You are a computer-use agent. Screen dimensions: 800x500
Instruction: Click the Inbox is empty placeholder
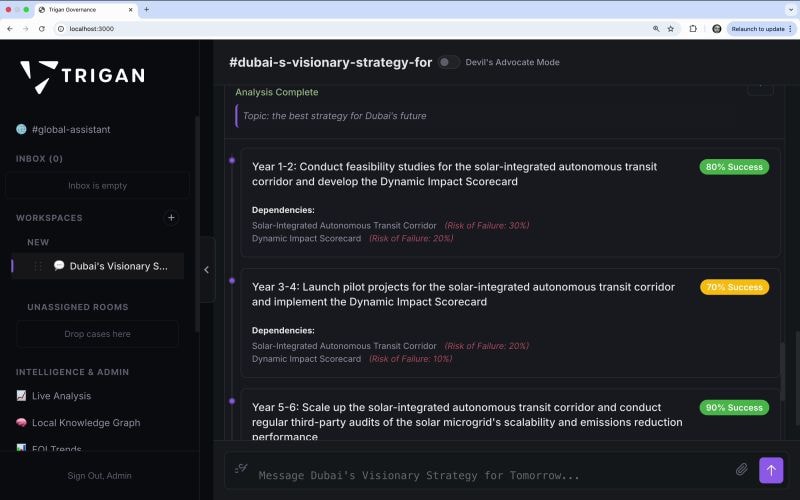click(97, 186)
